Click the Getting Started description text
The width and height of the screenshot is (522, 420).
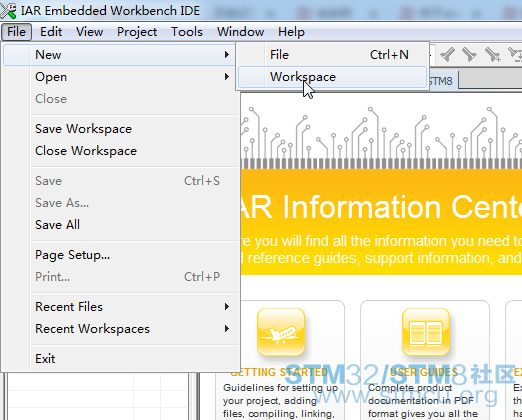[280, 401]
